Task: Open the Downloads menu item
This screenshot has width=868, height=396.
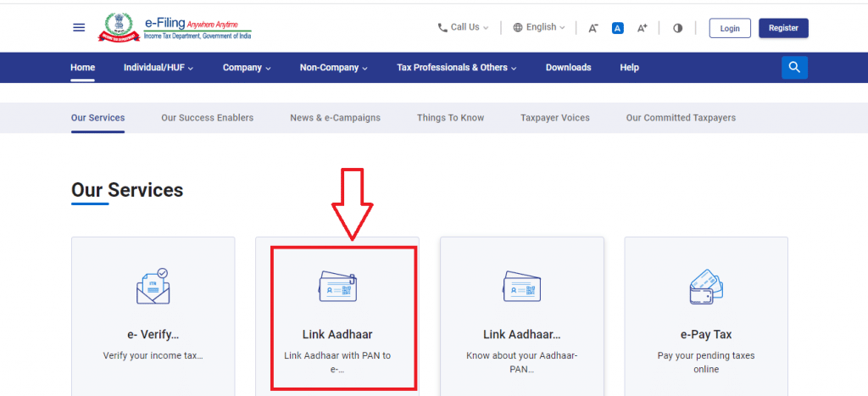Action: pos(569,68)
